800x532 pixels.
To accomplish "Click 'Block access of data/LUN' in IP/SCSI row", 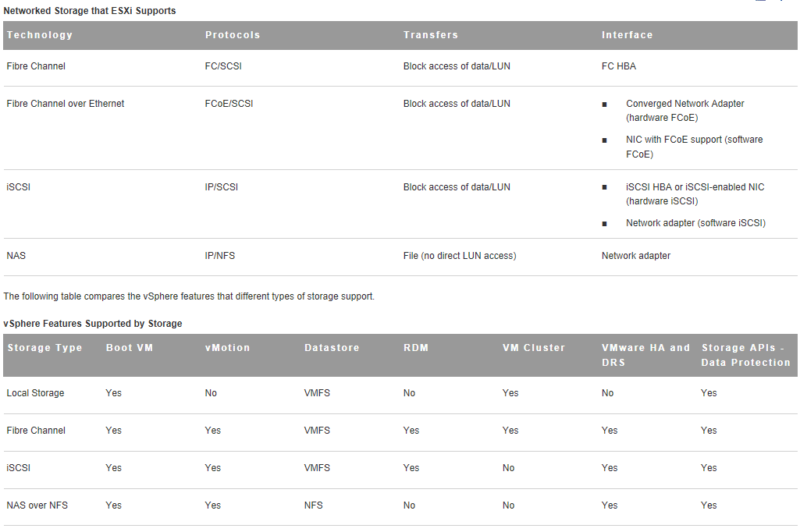I will (x=456, y=187).
